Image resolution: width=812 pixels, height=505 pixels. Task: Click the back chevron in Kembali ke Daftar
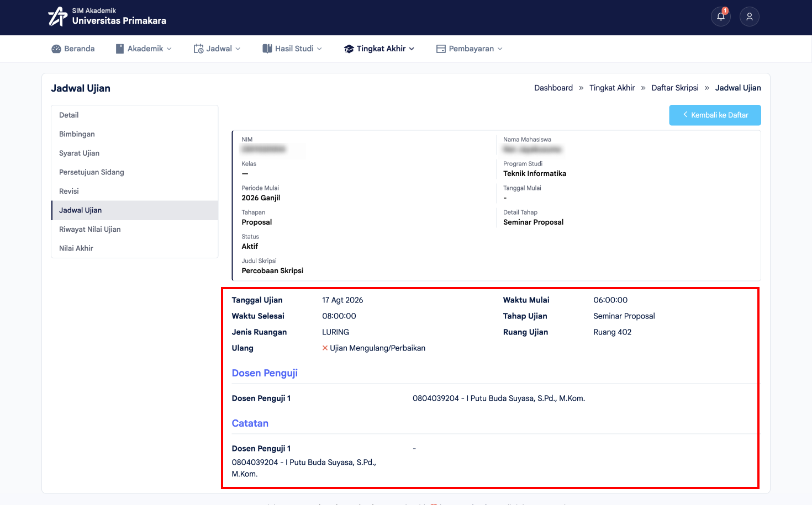[686, 115]
